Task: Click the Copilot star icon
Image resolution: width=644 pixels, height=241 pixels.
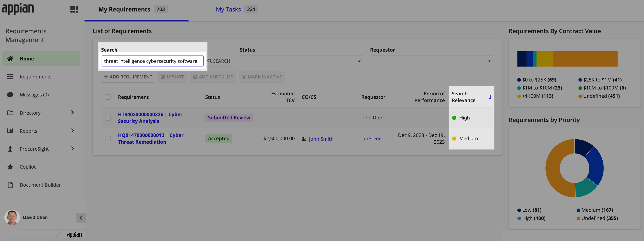Action: pyautogui.click(x=10, y=167)
